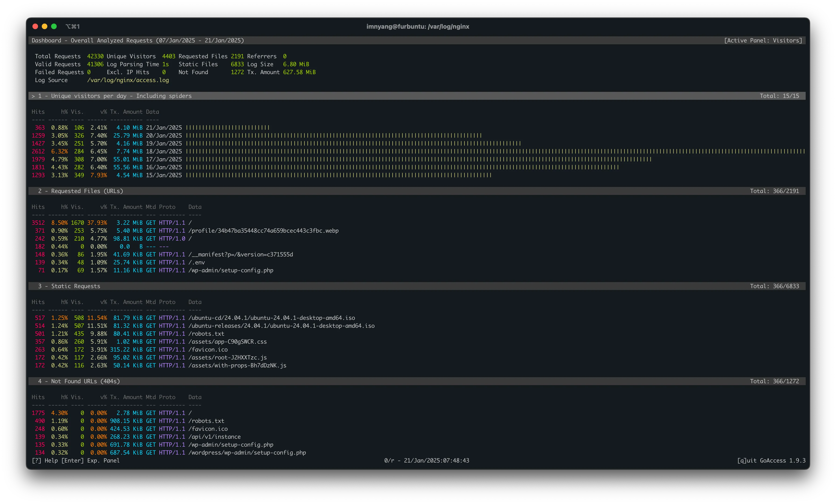Click the /ubuntu-releases/24.04.1 desktop iso row

(282, 326)
